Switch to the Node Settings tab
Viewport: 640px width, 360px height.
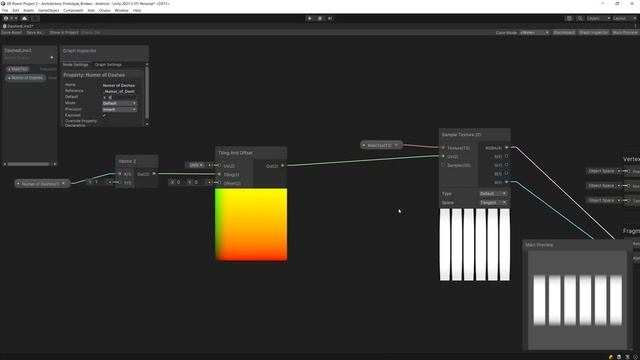pyautogui.click(x=76, y=64)
